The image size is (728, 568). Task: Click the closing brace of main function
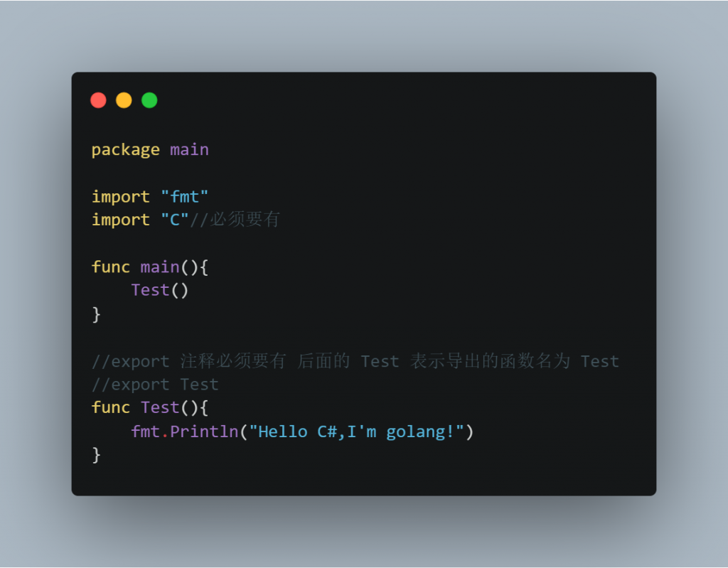pyautogui.click(x=96, y=314)
